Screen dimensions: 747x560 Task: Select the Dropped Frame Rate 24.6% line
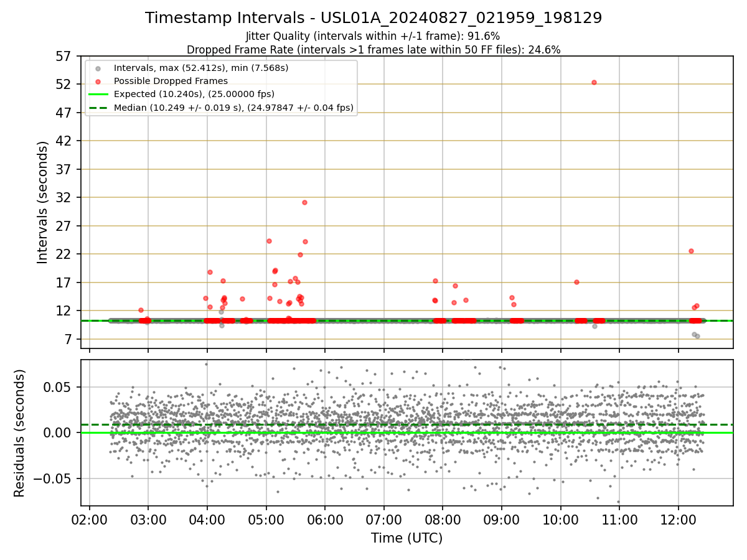374,50
